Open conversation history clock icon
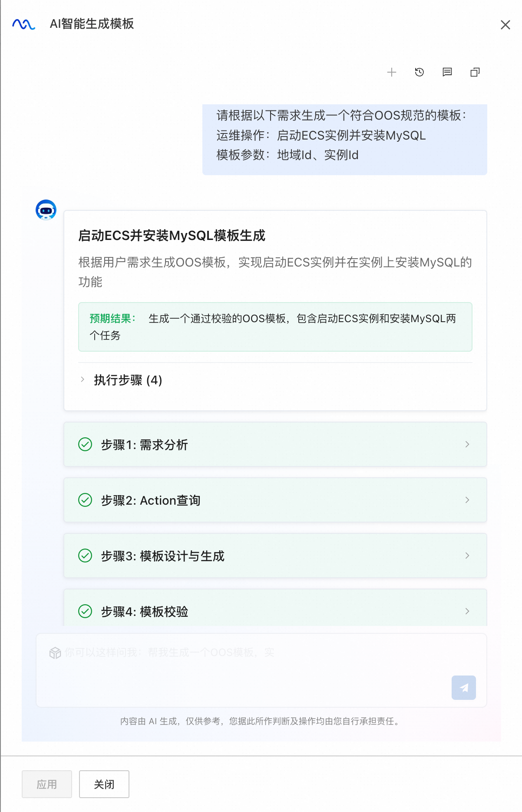The width and height of the screenshot is (522, 812). pyautogui.click(x=420, y=72)
